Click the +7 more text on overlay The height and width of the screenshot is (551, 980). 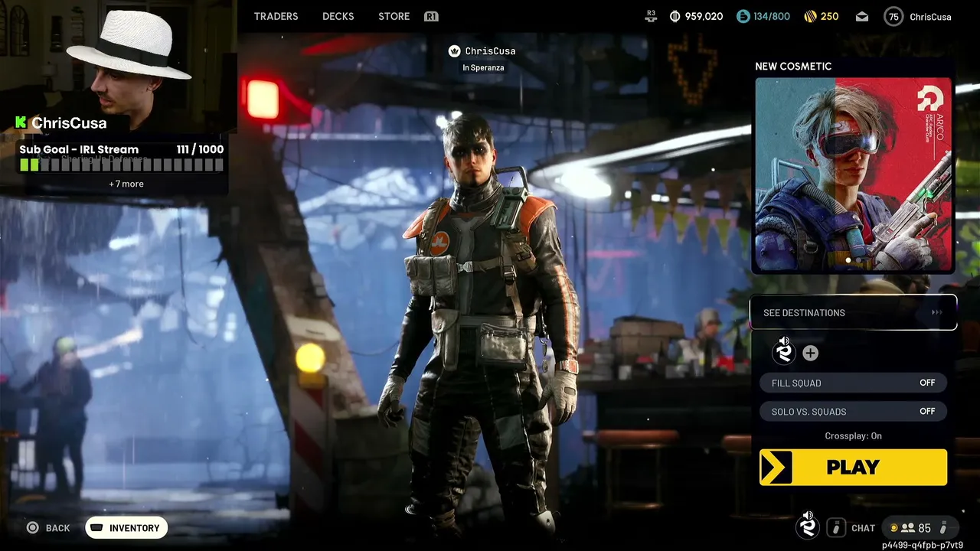(x=126, y=184)
